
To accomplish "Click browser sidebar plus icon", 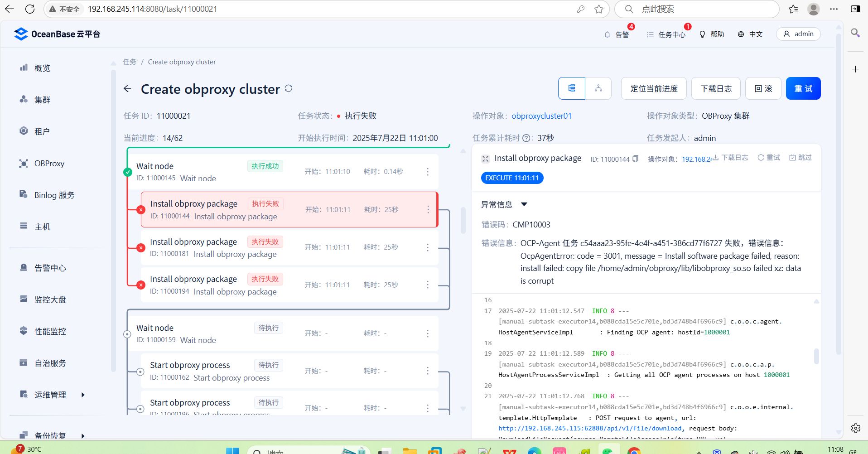I will point(855,69).
